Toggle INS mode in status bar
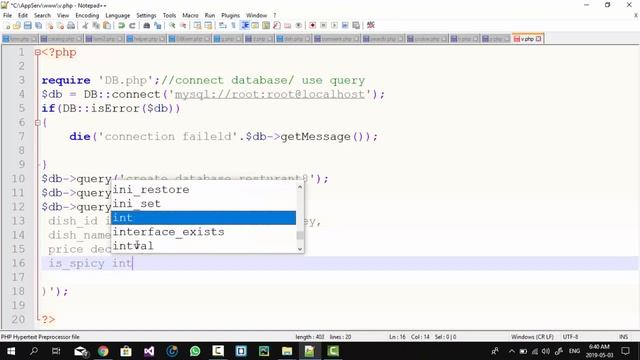The image size is (640, 360). [623, 337]
